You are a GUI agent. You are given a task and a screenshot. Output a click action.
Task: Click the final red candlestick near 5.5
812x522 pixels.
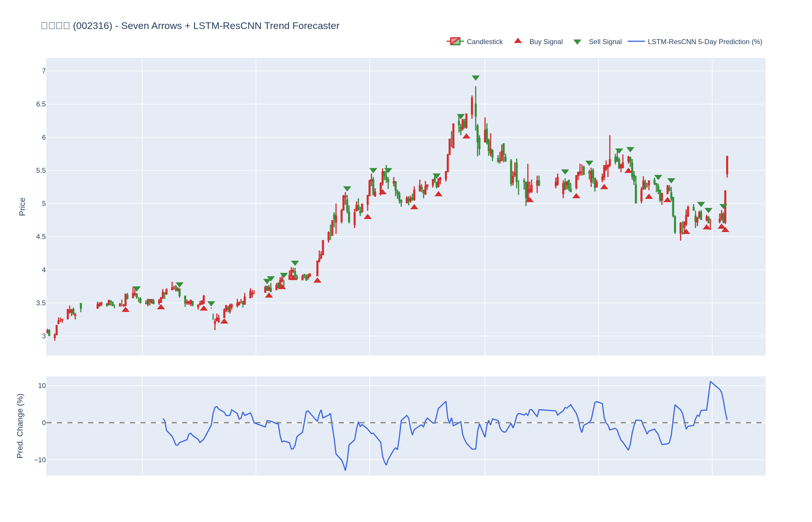pos(727,165)
